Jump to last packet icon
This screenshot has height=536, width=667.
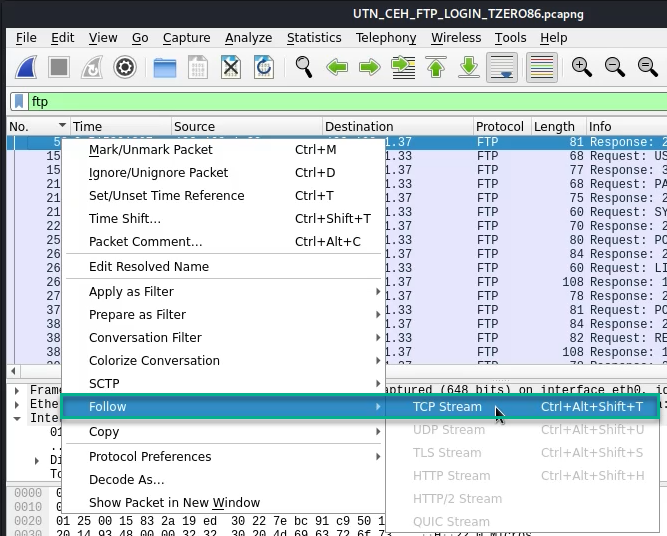(x=469, y=67)
